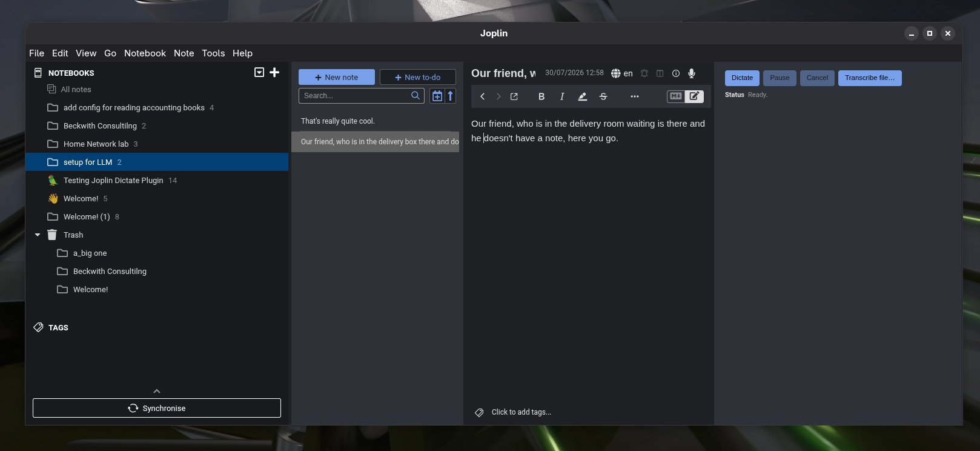Change note sort field via calendar icon
The image size is (980, 451).
point(437,96)
